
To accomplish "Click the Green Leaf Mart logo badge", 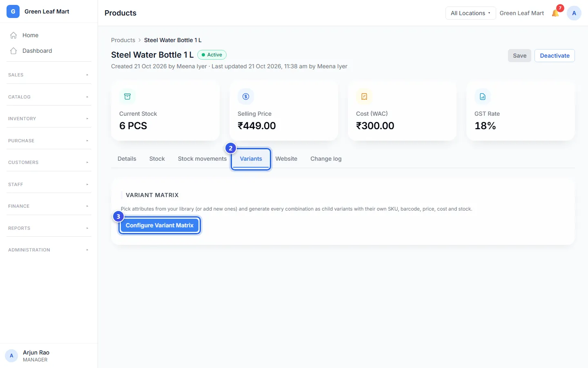I will tap(13, 11).
